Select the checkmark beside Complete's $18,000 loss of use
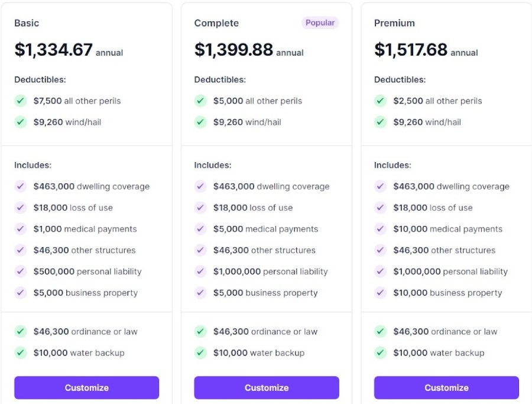The height and width of the screenshot is (404, 532). pyautogui.click(x=200, y=208)
